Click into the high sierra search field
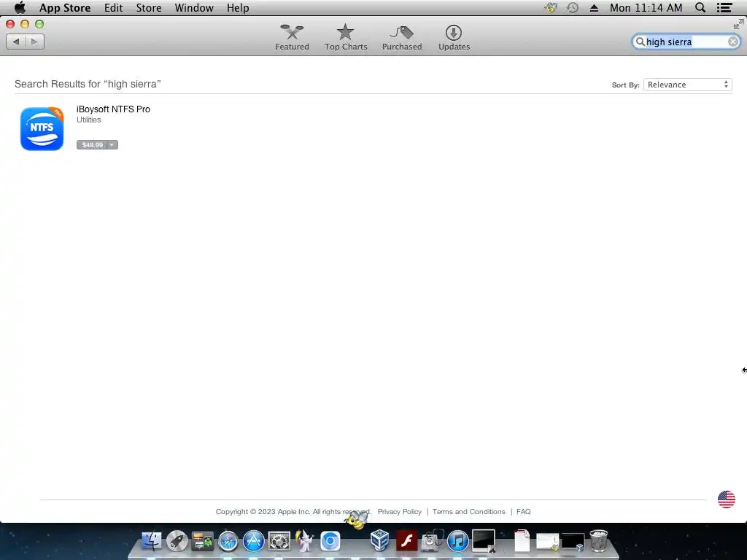This screenshot has height=560, width=747. [686, 42]
